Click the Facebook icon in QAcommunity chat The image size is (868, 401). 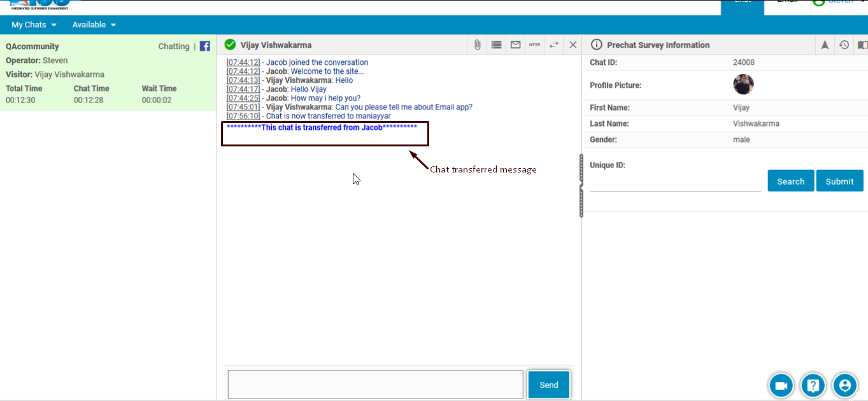click(205, 46)
